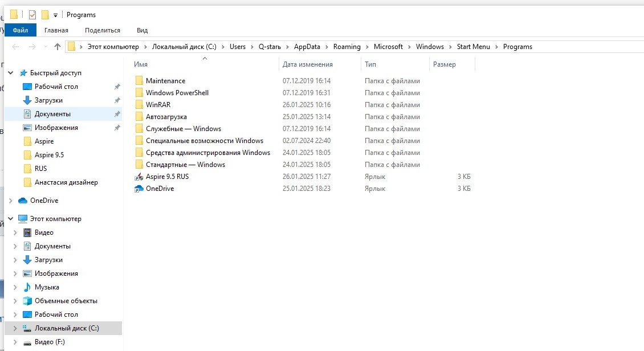Click the Объемные объекты cube icon
The width and height of the screenshot is (644, 351).
(27, 301)
